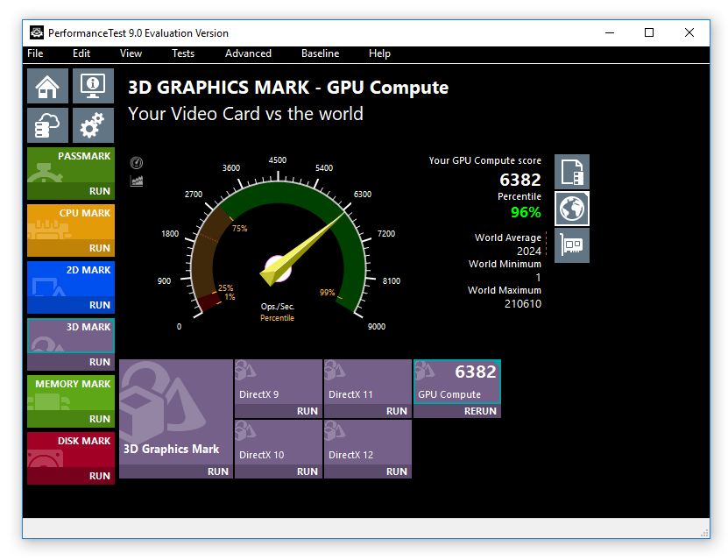This screenshot has height=560, width=728.
Task: Run the DirectX 12 test
Action: tap(396, 471)
